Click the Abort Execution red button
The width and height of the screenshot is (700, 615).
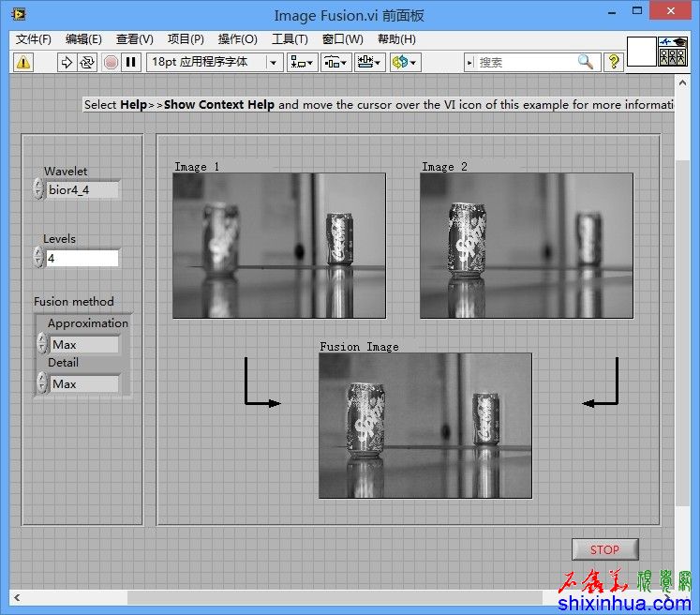pyautogui.click(x=111, y=62)
